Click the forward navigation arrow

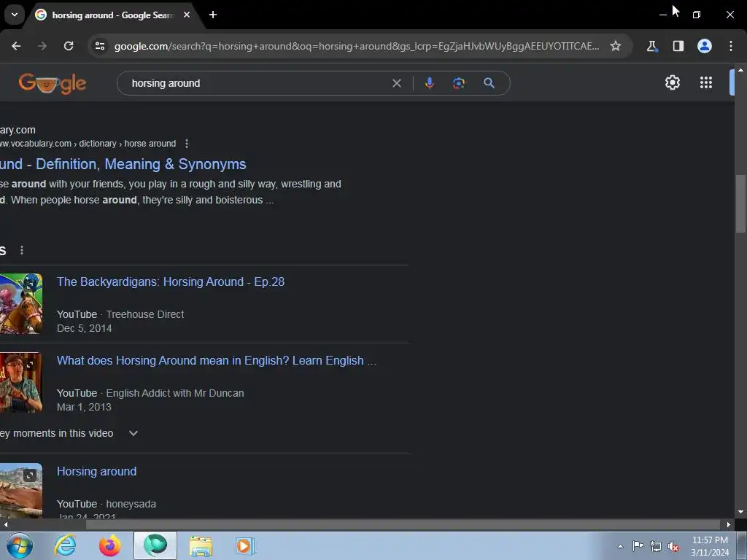[x=42, y=46]
